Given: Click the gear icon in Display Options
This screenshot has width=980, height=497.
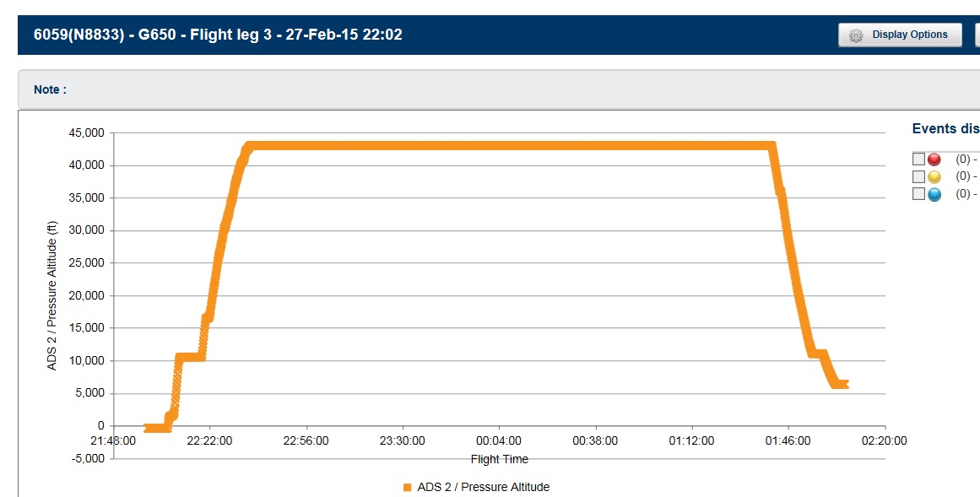Looking at the screenshot, I should 856,35.
